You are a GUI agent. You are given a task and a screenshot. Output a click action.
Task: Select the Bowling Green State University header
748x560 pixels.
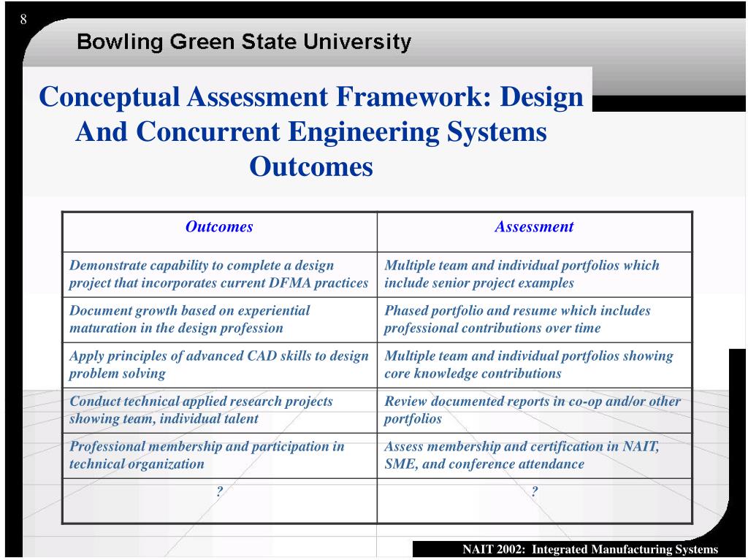pos(244,42)
